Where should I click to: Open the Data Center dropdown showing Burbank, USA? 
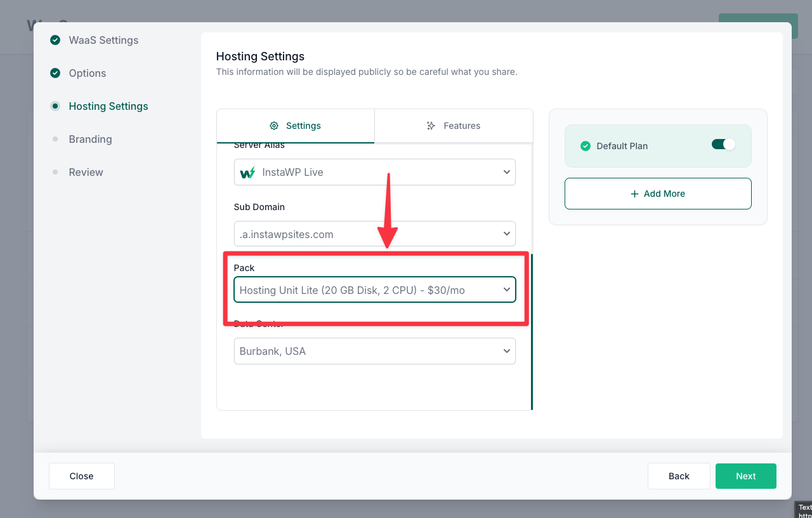click(x=375, y=351)
